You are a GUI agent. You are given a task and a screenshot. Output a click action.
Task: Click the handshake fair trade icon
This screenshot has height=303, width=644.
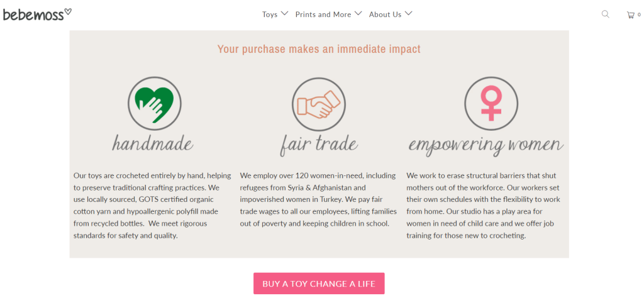click(x=319, y=104)
